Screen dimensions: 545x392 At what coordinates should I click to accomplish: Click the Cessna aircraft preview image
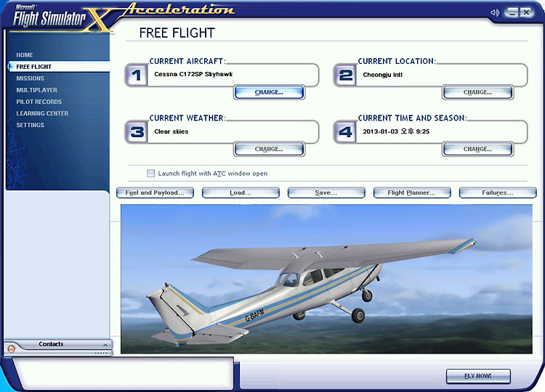click(326, 279)
